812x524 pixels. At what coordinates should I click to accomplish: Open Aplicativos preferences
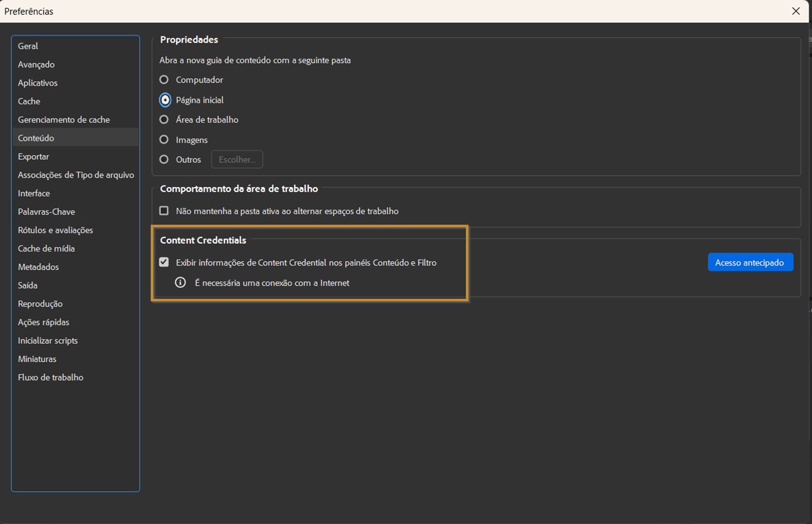pyautogui.click(x=75, y=83)
